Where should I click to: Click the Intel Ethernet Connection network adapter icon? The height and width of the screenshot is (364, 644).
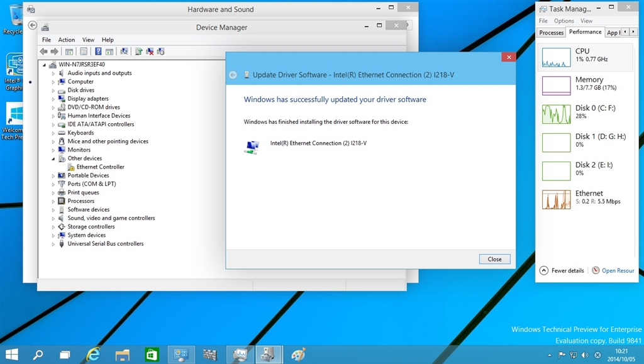point(252,147)
